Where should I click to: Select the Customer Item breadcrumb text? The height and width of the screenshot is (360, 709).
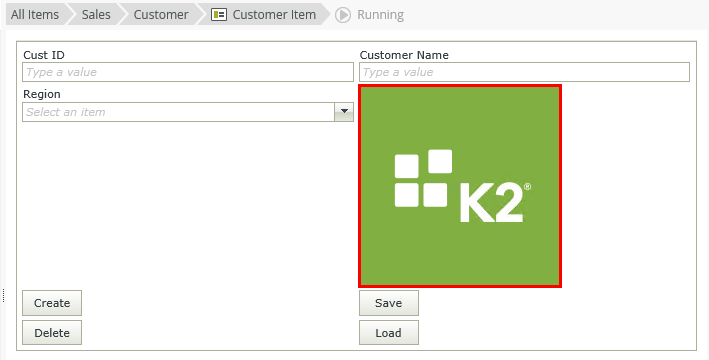pos(274,14)
